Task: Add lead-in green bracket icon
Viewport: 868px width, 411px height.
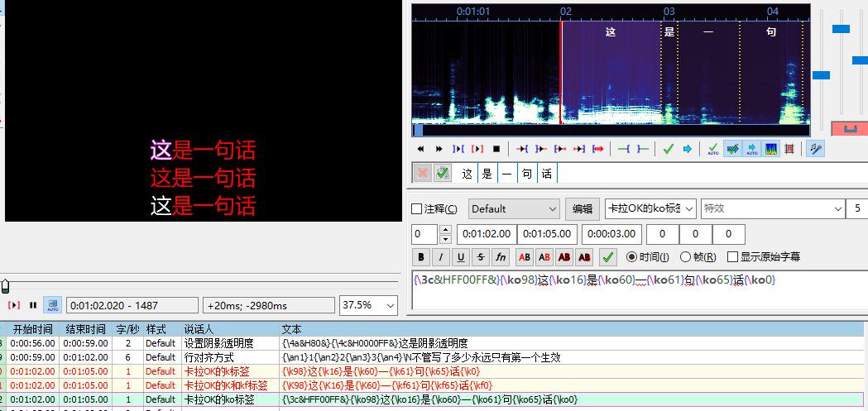Action: pos(624,149)
